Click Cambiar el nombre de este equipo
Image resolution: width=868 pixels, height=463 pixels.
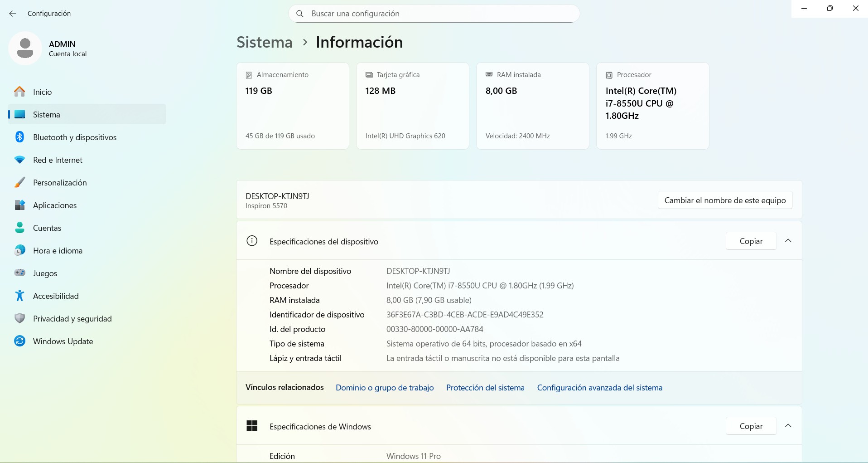click(725, 200)
